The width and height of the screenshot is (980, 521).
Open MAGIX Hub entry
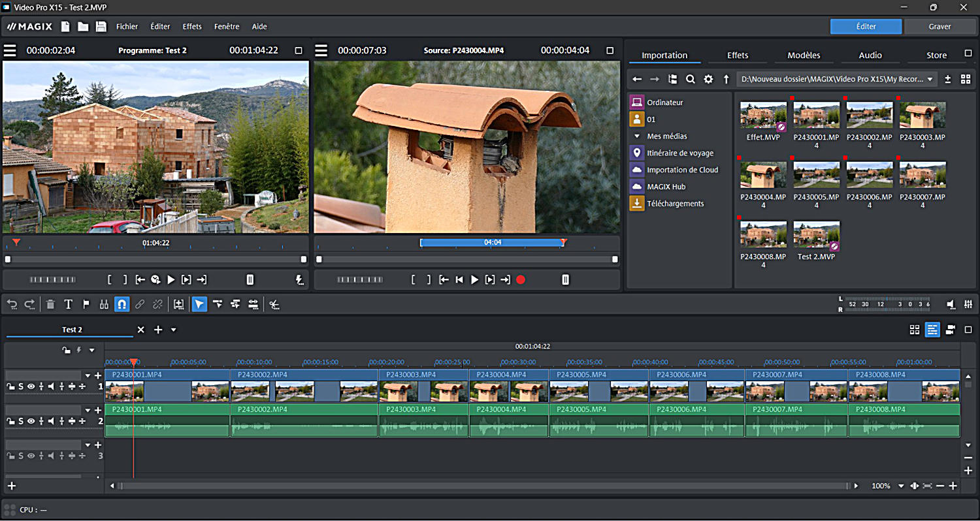[659, 187]
